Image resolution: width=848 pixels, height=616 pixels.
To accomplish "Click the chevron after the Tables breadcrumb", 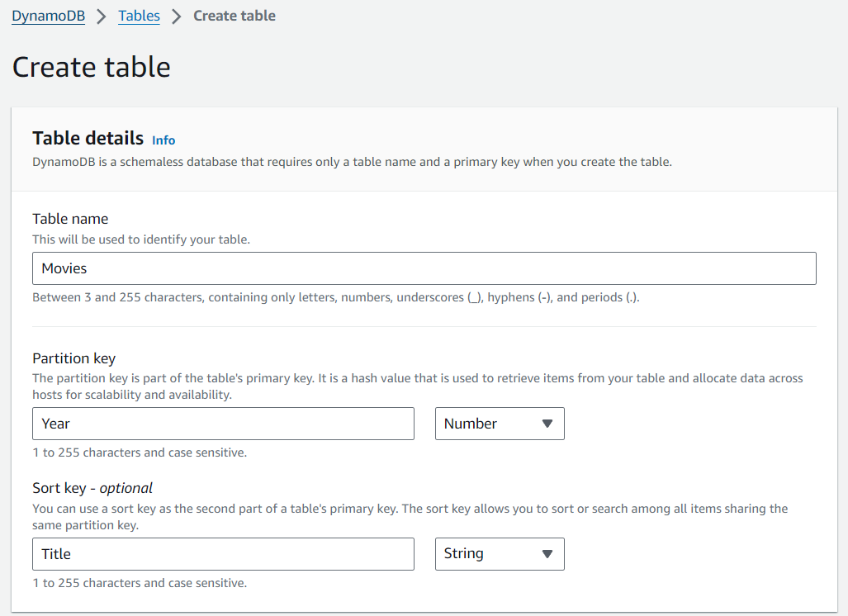I will point(176,17).
